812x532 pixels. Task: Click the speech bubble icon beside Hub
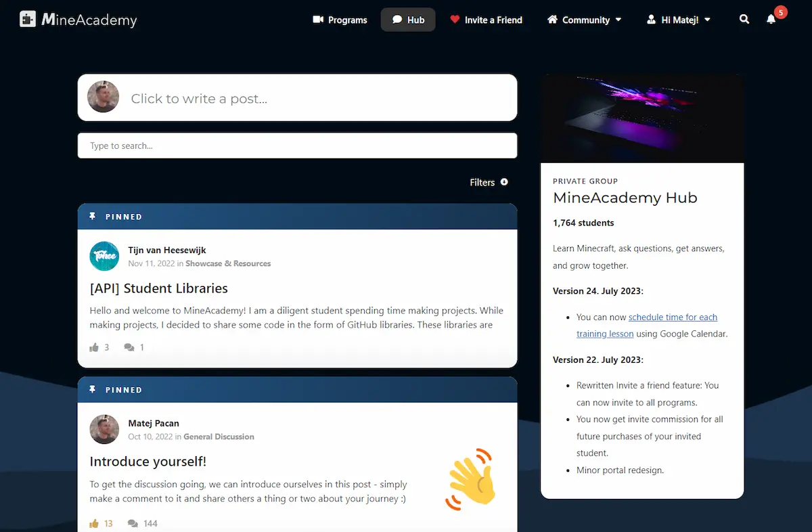pos(397,20)
